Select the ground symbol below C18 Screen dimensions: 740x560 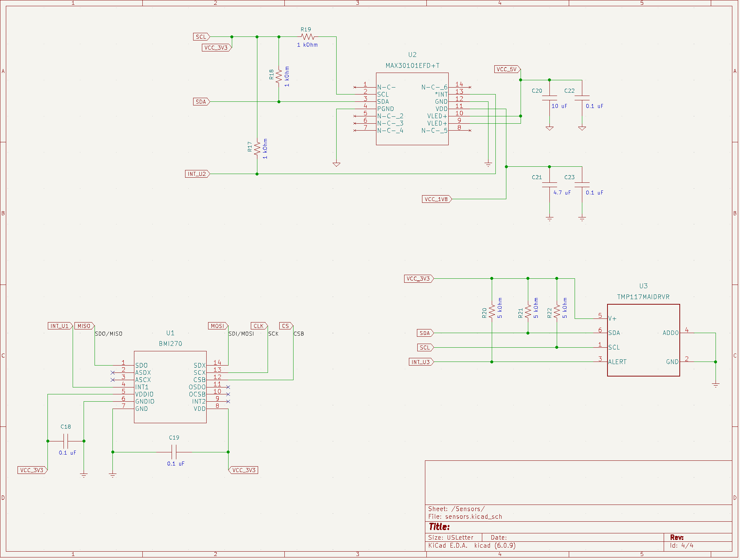[84, 474]
